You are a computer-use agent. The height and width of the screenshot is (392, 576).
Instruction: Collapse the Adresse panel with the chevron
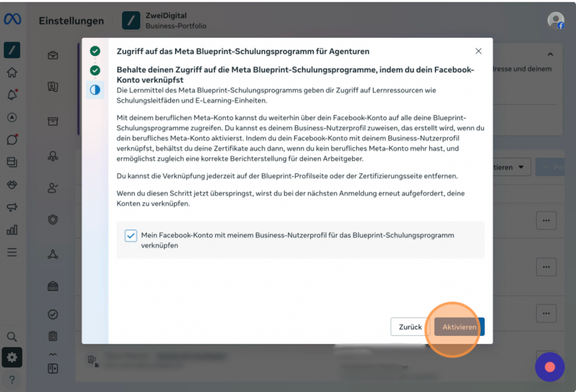(550, 54)
